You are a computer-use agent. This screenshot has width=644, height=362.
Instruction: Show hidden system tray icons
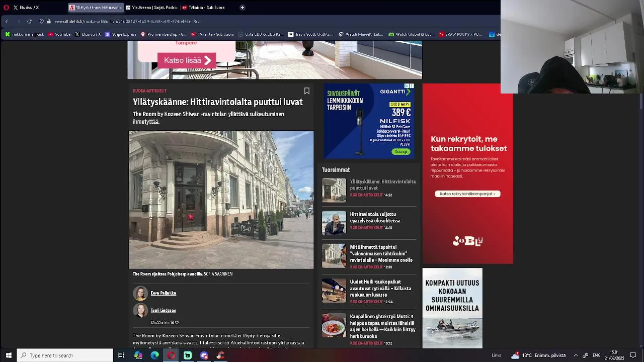(576, 355)
